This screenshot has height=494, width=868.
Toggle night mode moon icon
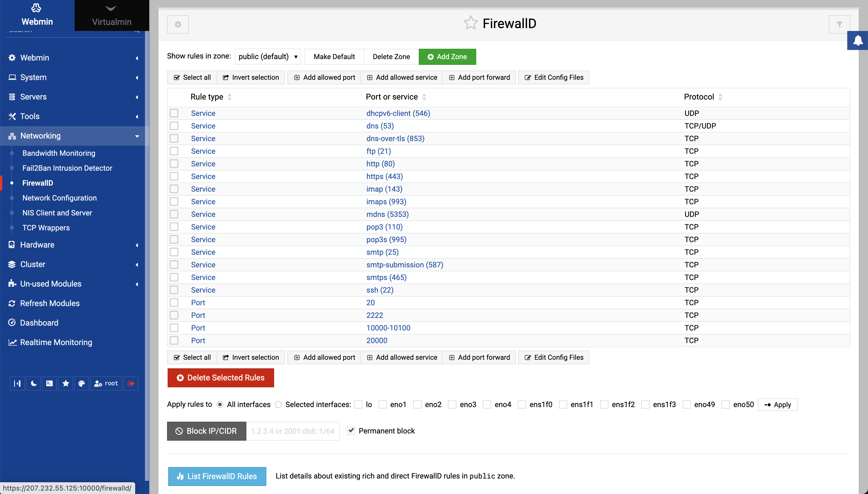point(33,383)
